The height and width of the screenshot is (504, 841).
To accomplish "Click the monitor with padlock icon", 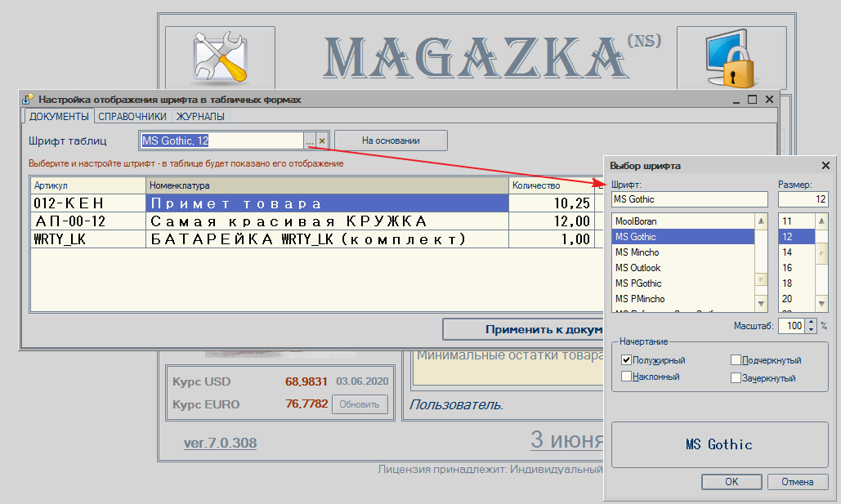I will [x=730, y=59].
